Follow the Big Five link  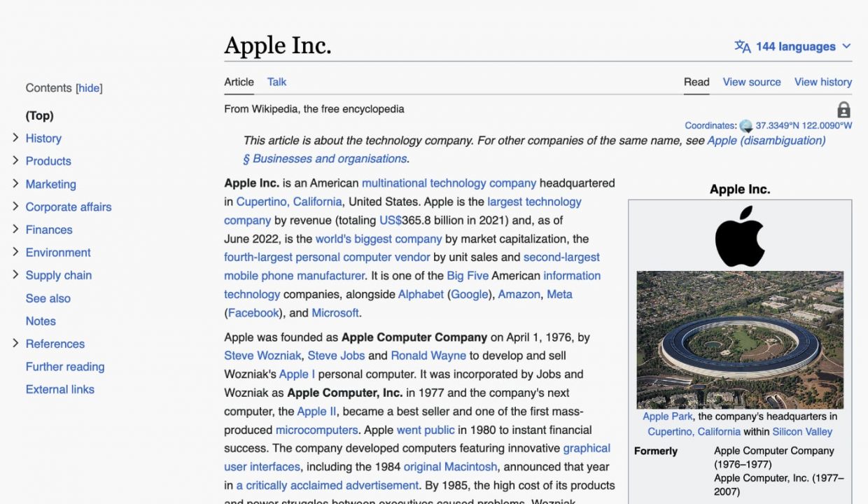tap(468, 276)
